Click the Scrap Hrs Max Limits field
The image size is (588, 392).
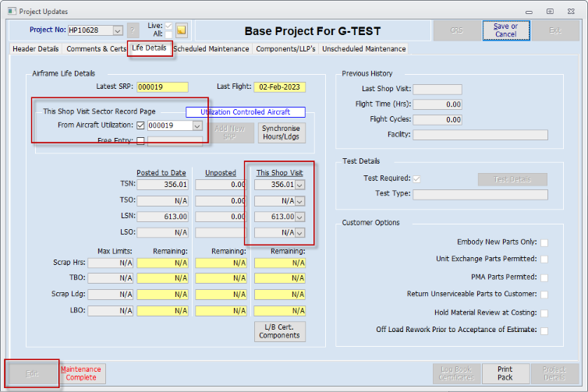pyautogui.click(x=110, y=263)
